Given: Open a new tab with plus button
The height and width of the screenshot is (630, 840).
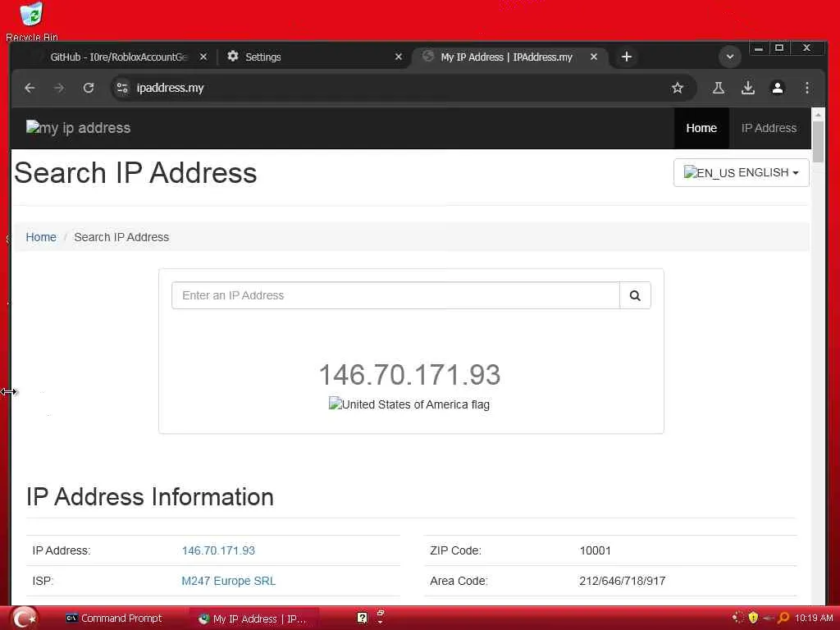Looking at the screenshot, I should pyautogui.click(x=626, y=57).
